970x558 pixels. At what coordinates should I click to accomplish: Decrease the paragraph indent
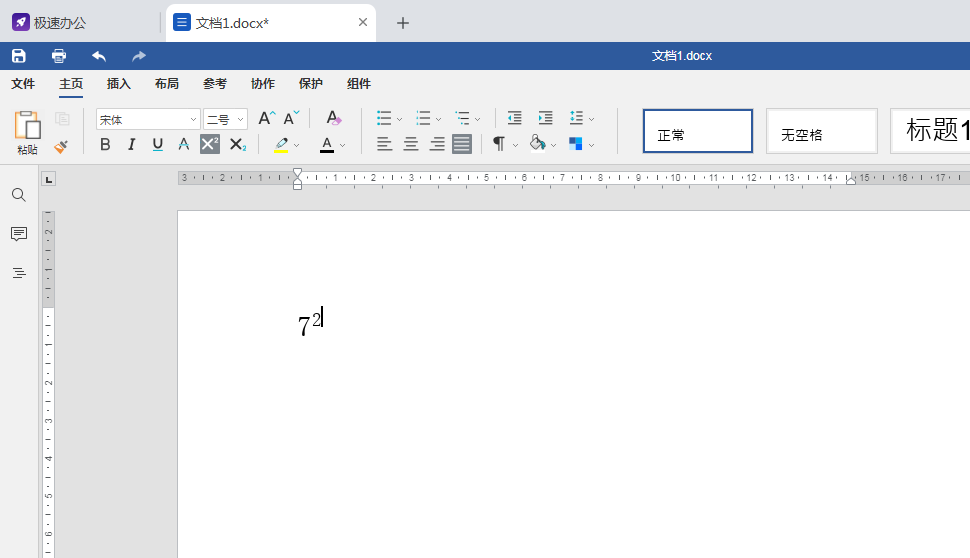(514, 118)
